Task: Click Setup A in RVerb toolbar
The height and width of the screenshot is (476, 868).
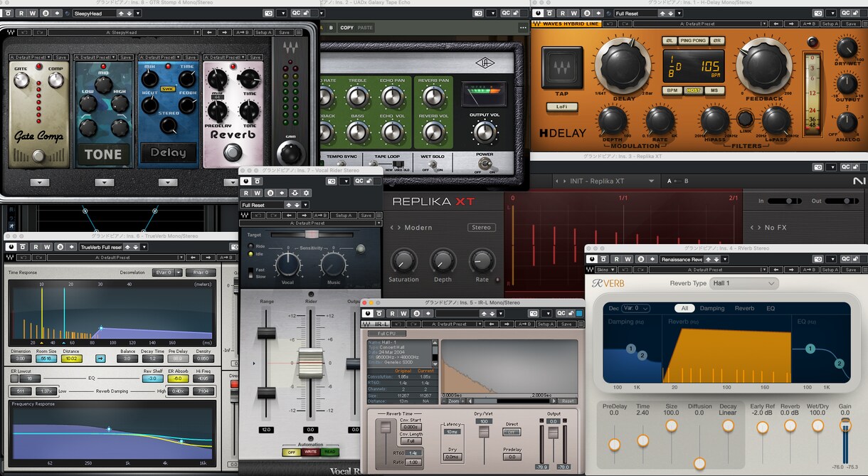Action: [x=830, y=270]
